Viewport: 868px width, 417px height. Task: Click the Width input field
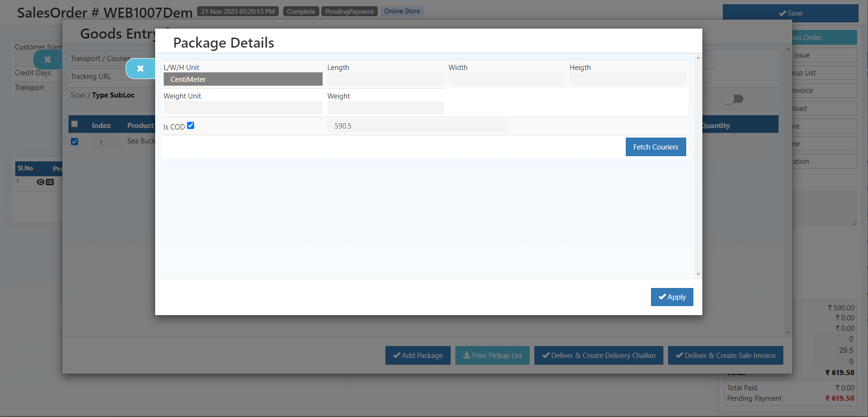[x=506, y=79]
